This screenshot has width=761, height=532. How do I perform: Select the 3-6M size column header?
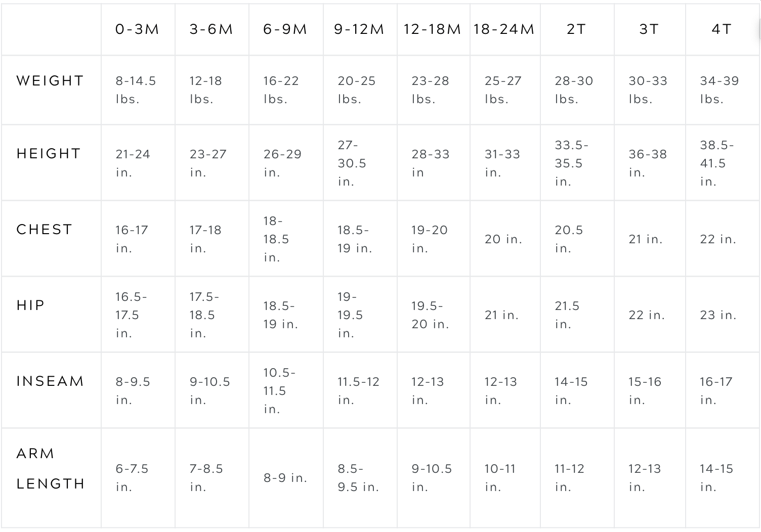coord(211,29)
